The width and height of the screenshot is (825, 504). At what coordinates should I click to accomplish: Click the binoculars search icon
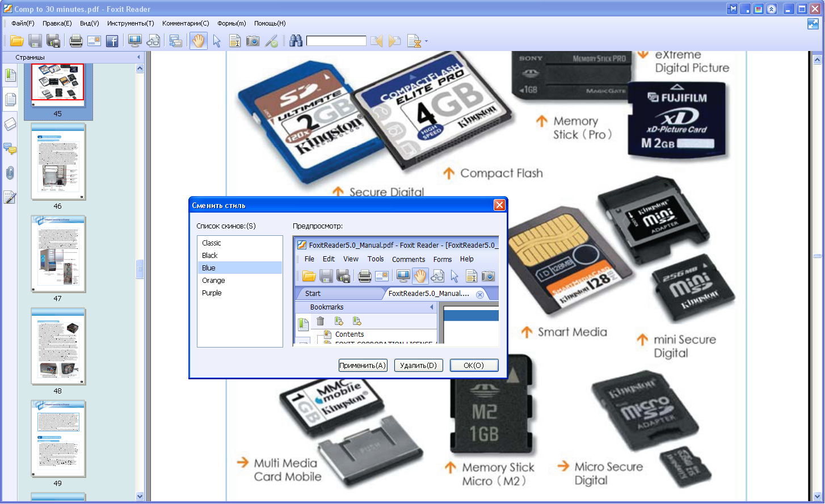click(296, 41)
